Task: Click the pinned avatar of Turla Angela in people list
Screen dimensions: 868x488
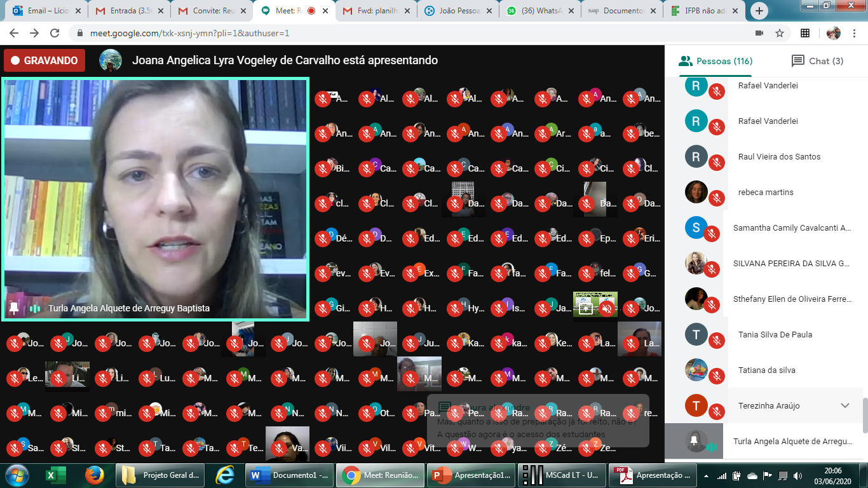Action: point(696,441)
